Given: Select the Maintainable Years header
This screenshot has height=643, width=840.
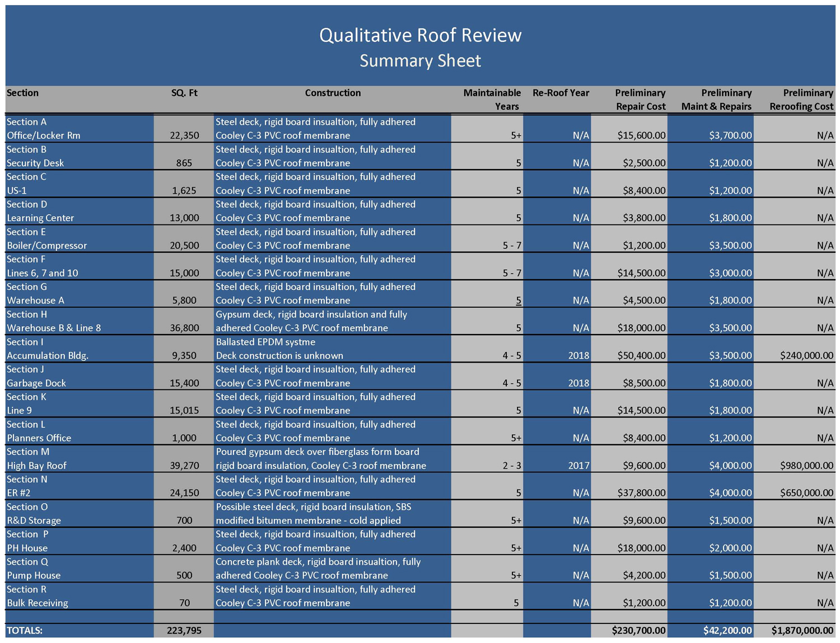Looking at the screenshot, I should click(492, 100).
